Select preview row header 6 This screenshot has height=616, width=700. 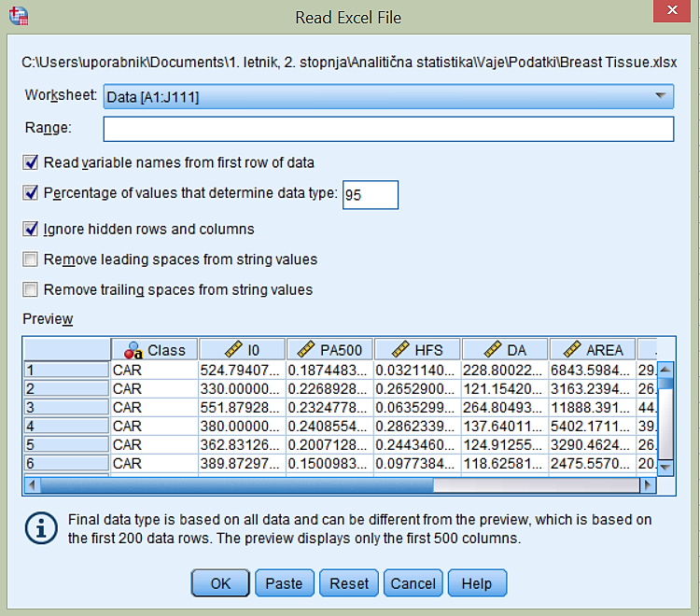coord(66,463)
